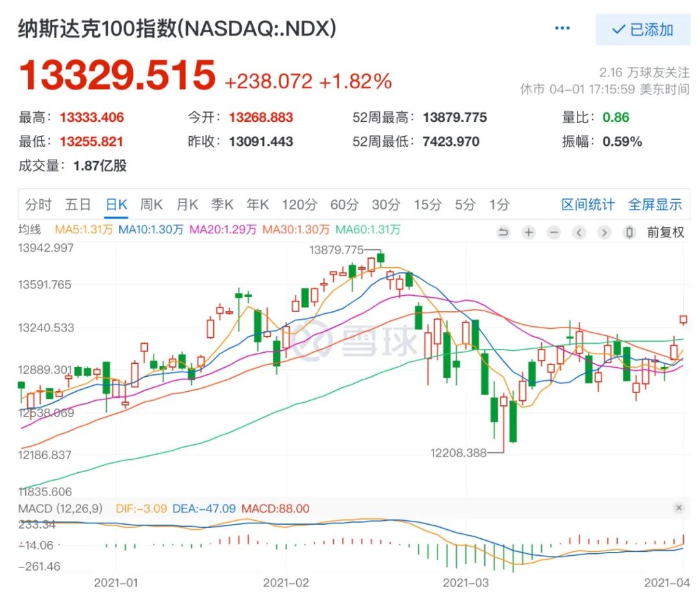Viewport: 700px width, 598px height.
Task: Click the 振幅 value 0.59%
Action: pyautogui.click(x=622, y=141)
